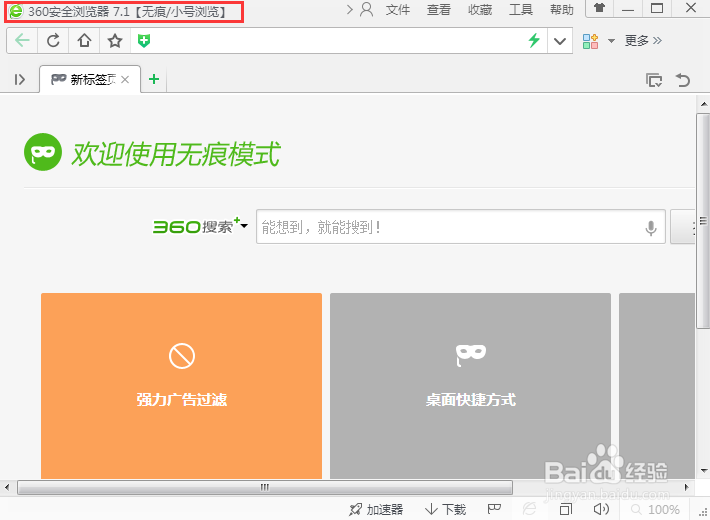Bookmark page with the star icon
This screenshot has width=710, height=520.
tap(115, 41)
